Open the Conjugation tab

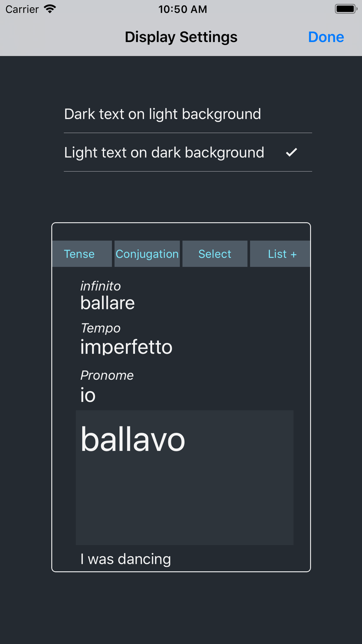tap(147, 254)
